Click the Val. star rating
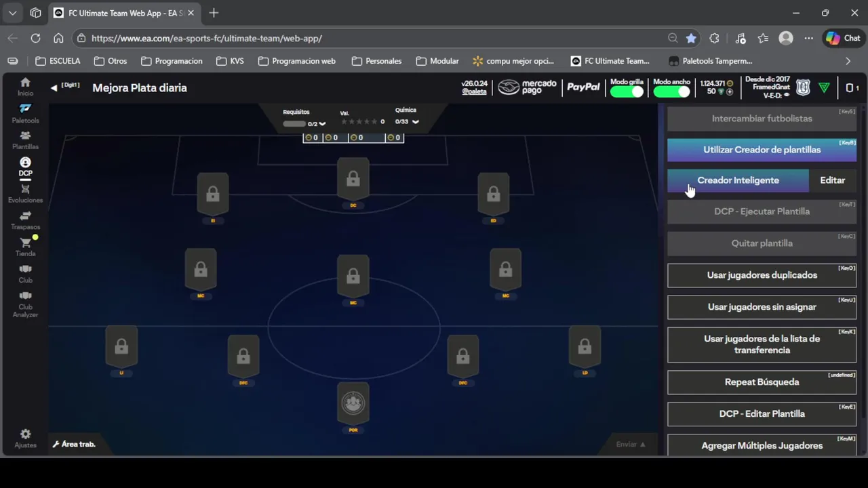868x488 pixels. click(359, 122)
